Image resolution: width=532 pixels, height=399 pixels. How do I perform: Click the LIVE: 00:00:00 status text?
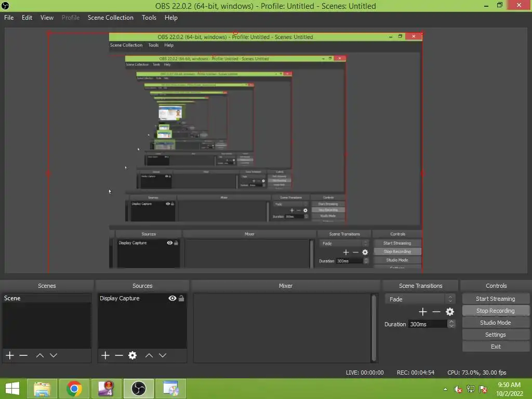[x=365, y=373]
